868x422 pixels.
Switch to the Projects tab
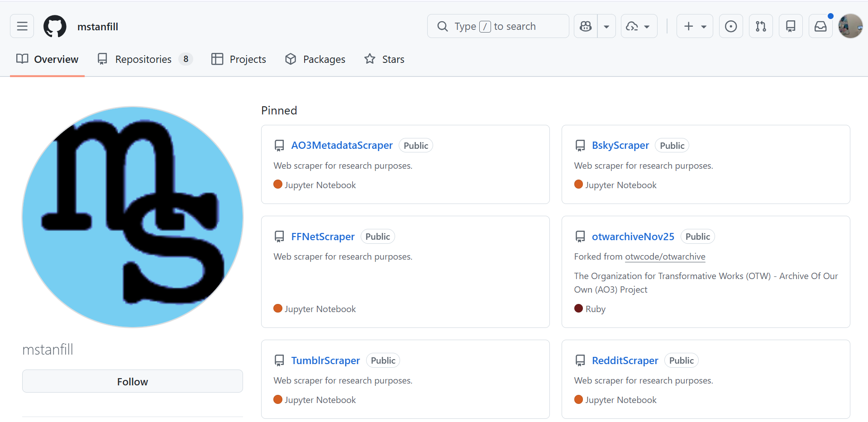point(239,59)
